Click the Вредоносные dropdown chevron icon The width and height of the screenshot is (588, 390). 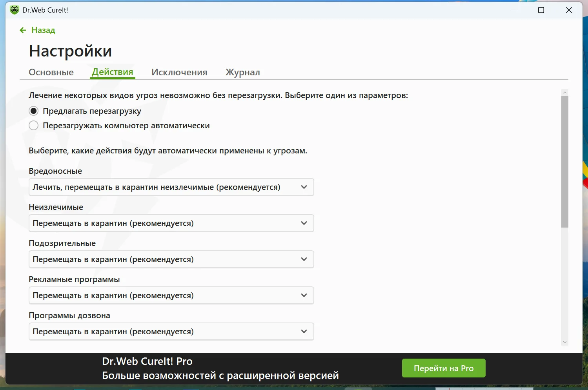tap(304, 187)
